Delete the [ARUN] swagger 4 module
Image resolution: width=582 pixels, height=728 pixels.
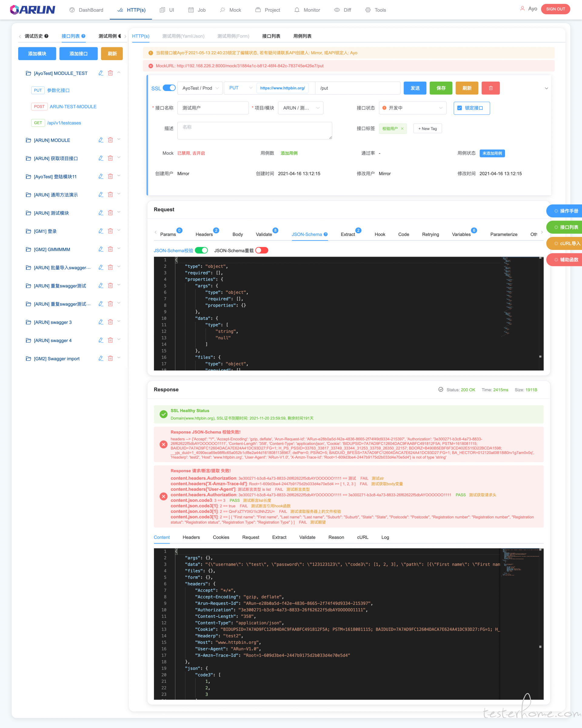110,340
